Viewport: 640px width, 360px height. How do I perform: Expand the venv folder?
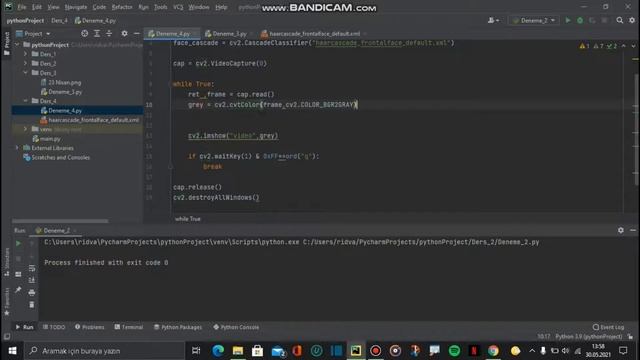25,129
